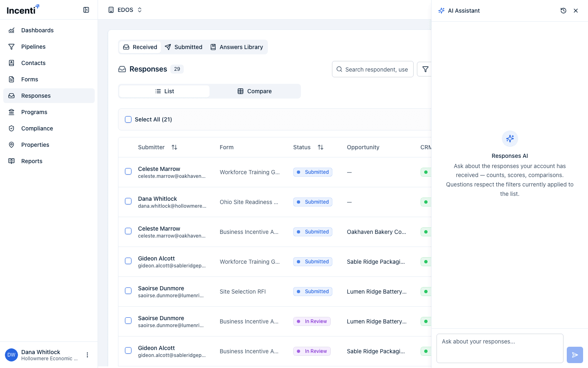Select Responses in the sidebar
The height and width of the screenshot is (368, 588).
49,96
